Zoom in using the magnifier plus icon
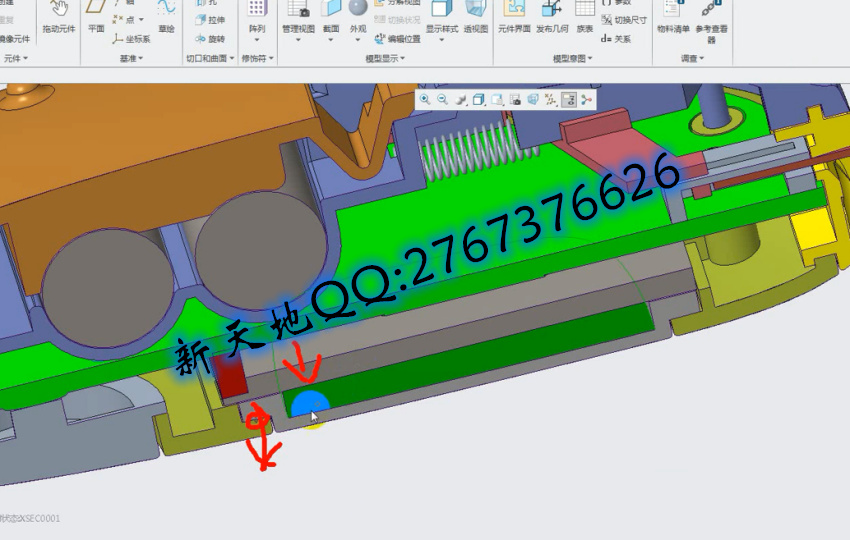 pyautogui.click(x=425, y=99)
